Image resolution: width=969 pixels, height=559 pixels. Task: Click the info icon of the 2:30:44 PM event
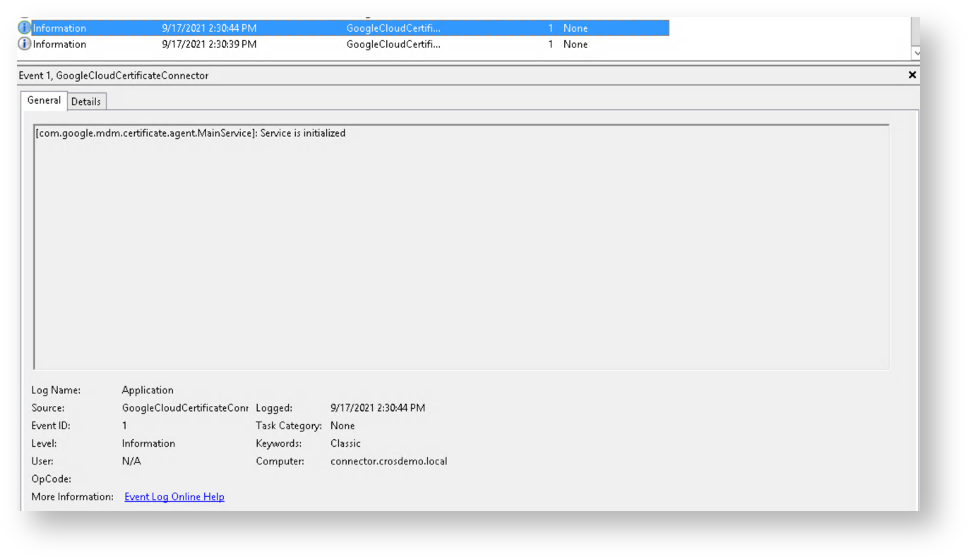[24, 28]
